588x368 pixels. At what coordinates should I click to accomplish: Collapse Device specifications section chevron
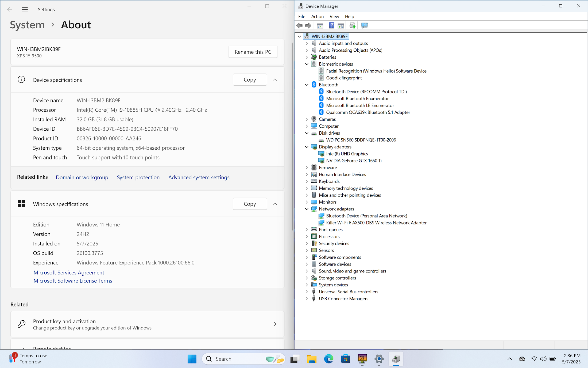tap(275, 80)
